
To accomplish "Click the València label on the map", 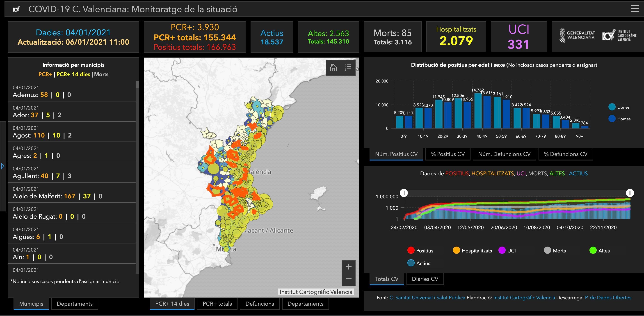I will coord(259,172).
